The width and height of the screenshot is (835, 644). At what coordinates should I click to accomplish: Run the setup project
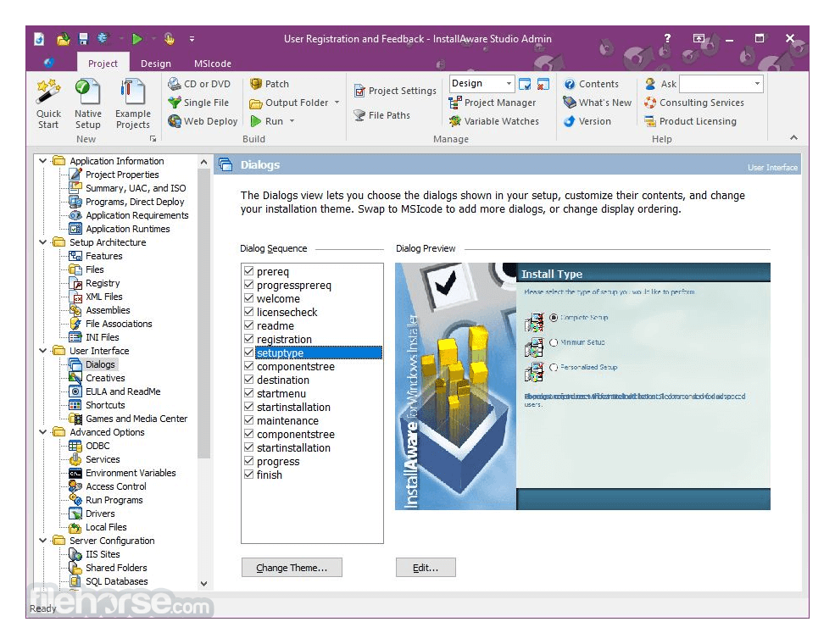point(267,121)
